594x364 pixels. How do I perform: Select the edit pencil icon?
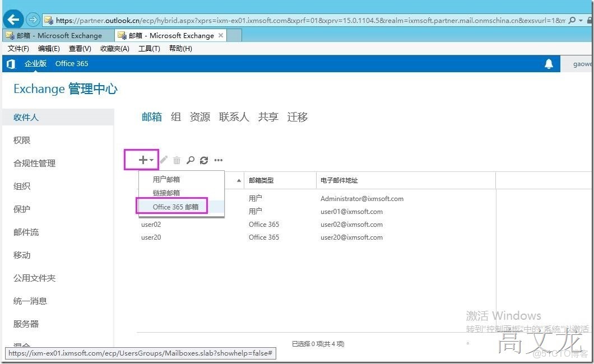[163, 160]
